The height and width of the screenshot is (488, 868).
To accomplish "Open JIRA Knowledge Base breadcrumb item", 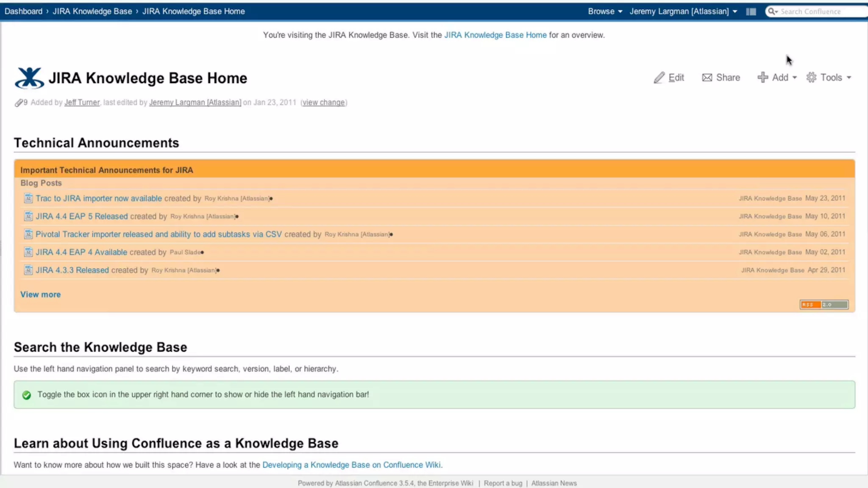I will 92,11.
